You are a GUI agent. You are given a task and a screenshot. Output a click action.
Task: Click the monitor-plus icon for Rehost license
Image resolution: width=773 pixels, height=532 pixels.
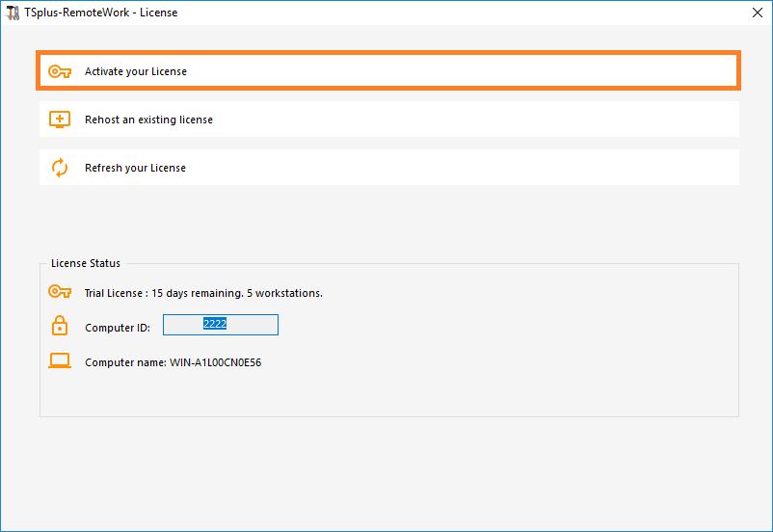60,120
